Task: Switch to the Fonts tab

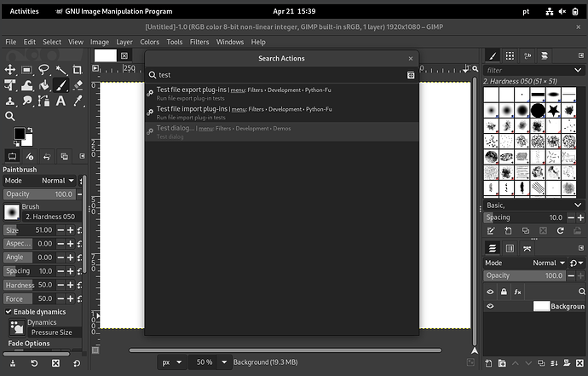Action: [527, 56]
